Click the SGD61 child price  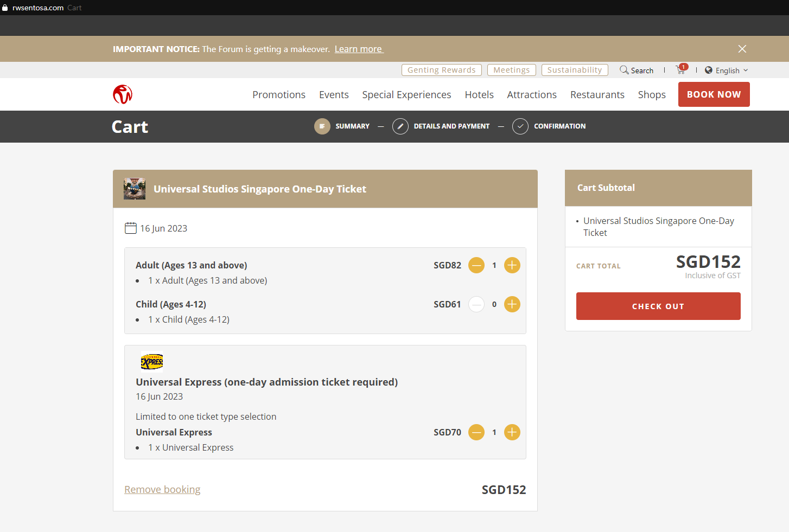(447, 304)
